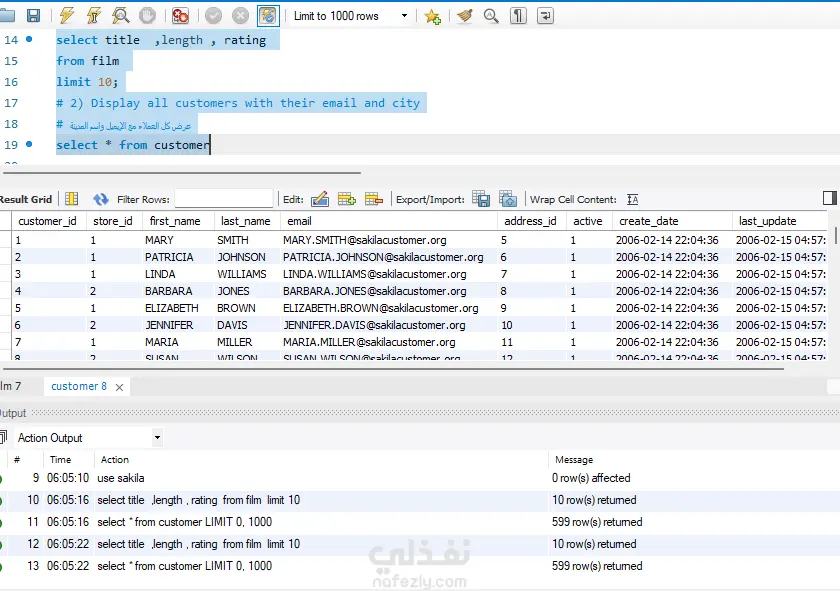The width and height of the screenshot is (840, 591).
Task: Click the edit current row icon
Action: tap(320, 199)
